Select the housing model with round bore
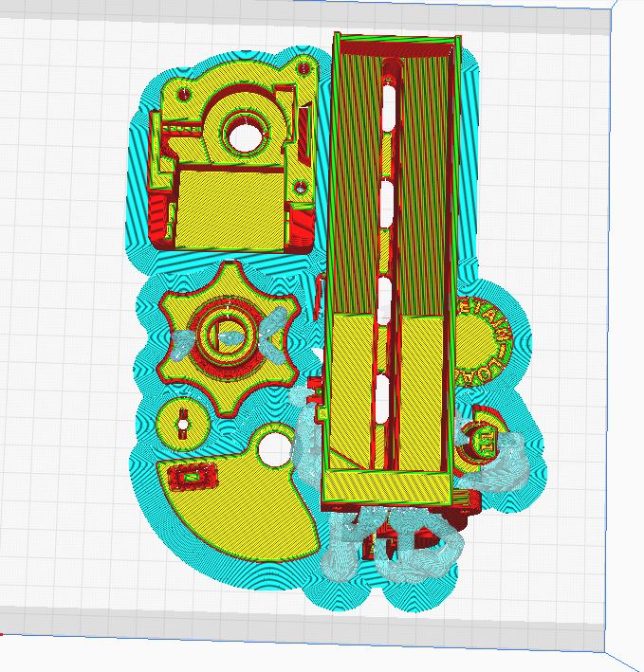Image resolution: width=644 pixels, height=672 pixels. coord(233,154)
